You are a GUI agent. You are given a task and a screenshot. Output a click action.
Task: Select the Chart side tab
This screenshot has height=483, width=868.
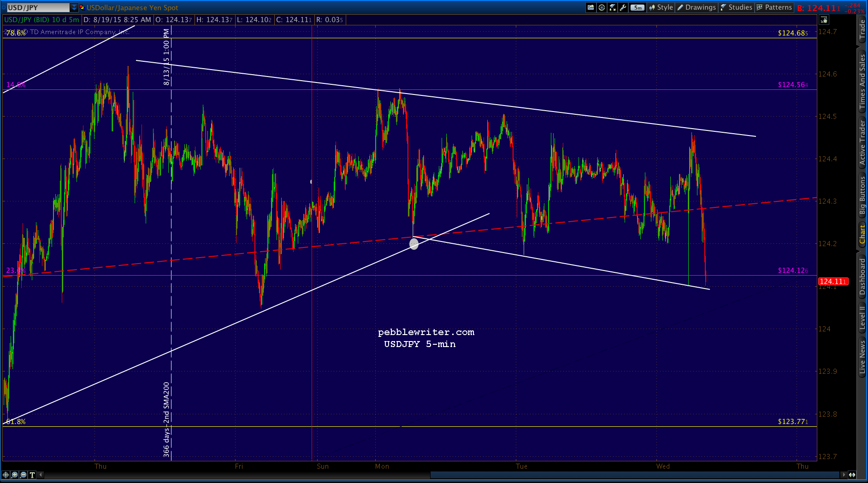pos(862,235)
